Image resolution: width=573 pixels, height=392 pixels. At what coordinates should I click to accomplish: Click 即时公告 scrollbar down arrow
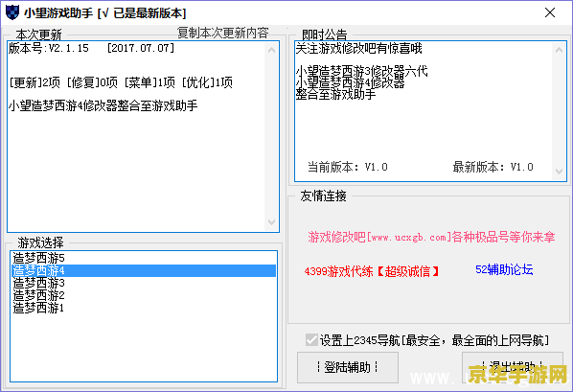click(x=559, y=172)
